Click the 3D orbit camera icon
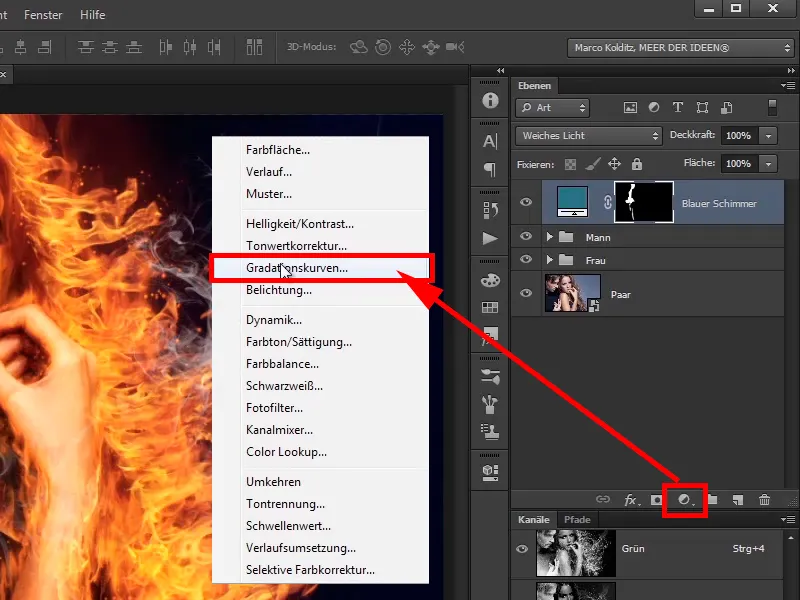This screenshot has height=600, width=800. (x=359, y=47)
